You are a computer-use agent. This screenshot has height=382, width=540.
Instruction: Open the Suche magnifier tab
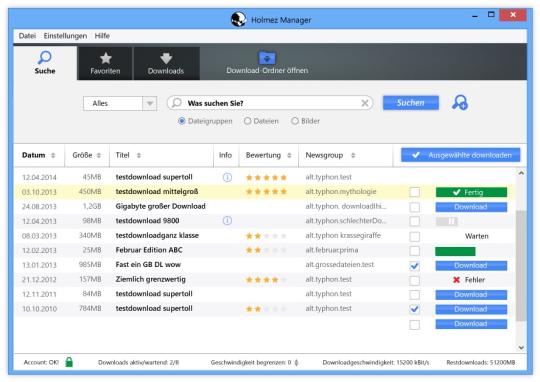pos(45,63)
